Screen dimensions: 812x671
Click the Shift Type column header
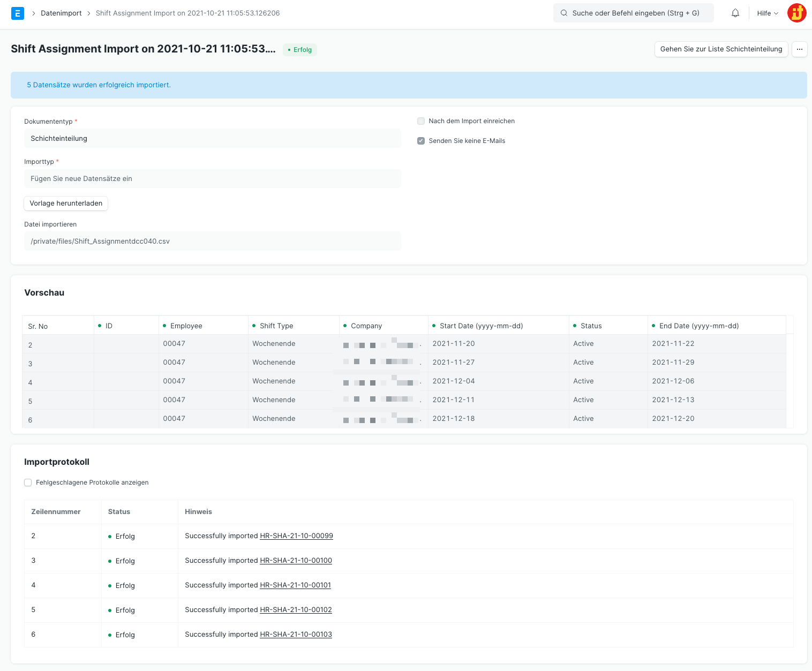pos(294,326)
